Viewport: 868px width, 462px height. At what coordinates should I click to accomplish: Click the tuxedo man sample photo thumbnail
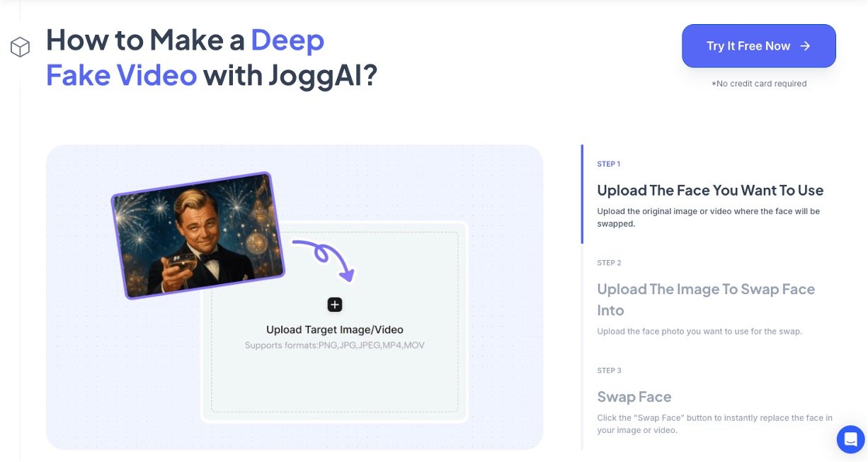click(x=198, y=235)
